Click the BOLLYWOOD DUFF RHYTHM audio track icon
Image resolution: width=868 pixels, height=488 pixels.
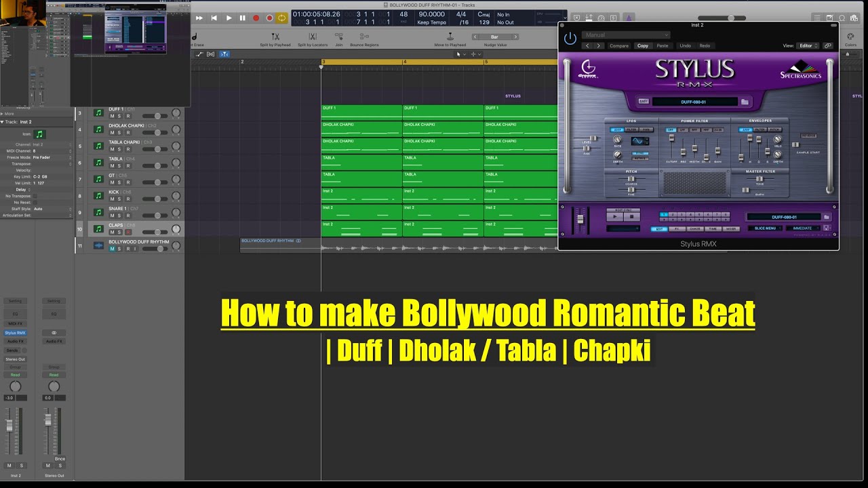click(x=98, y=245)
